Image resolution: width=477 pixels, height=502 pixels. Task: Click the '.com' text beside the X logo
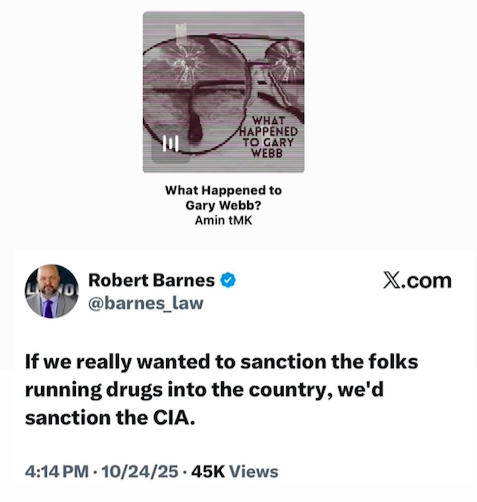425,281
